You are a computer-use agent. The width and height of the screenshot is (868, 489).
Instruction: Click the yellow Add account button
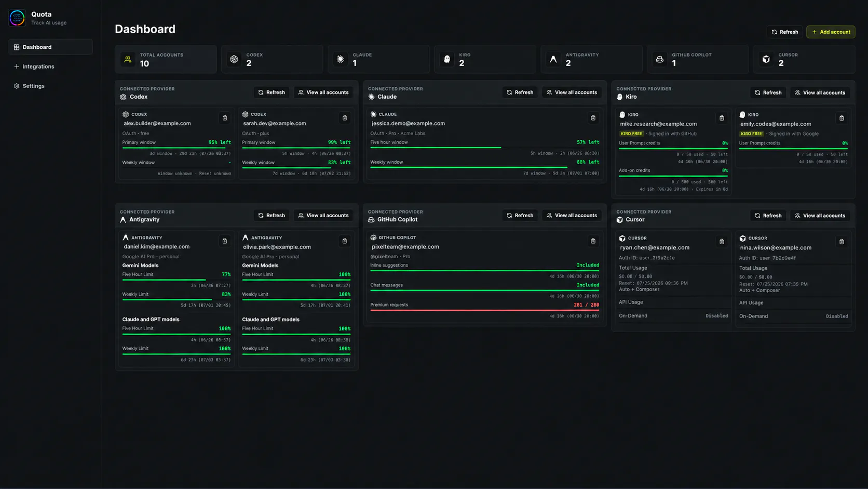pos(831,32)
